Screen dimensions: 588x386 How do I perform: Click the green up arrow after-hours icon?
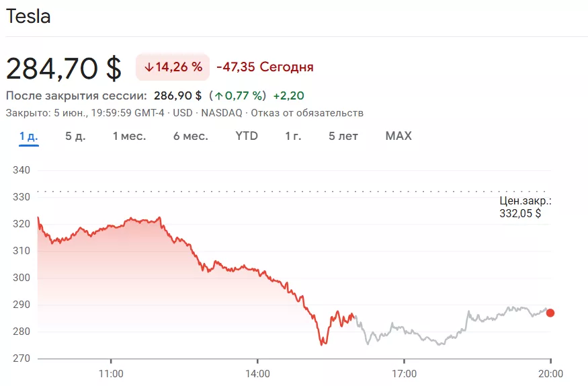(x=219, y=95)
